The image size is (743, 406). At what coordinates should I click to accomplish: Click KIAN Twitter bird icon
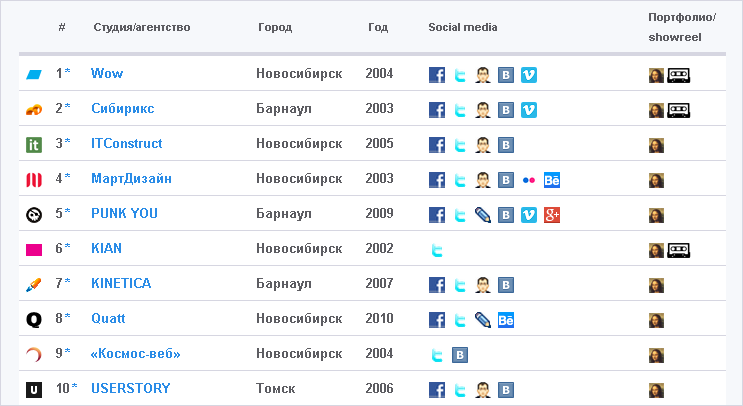click(437, 250)
